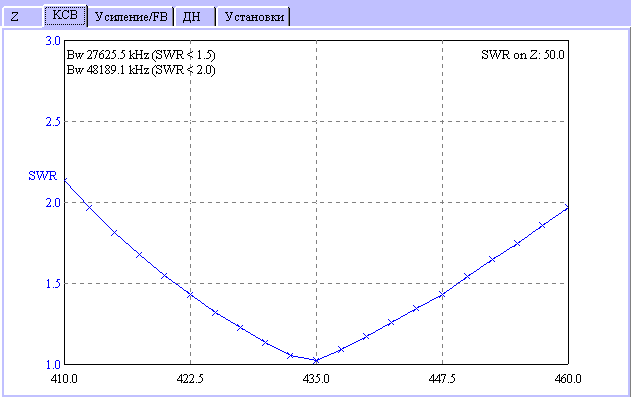631x397 pixels.
Task: Open the Усиление/FB tab
Action: point(131,17)
